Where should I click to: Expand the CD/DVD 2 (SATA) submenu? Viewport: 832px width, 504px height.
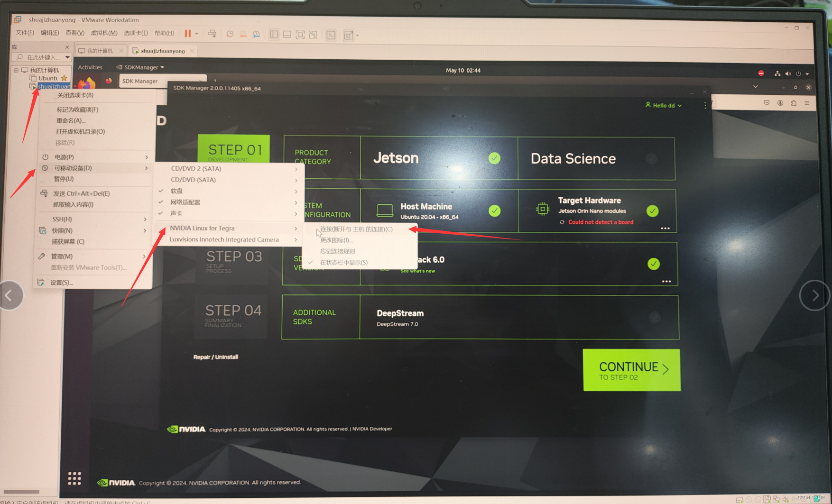pyautogui.click(x=230, y=169)
